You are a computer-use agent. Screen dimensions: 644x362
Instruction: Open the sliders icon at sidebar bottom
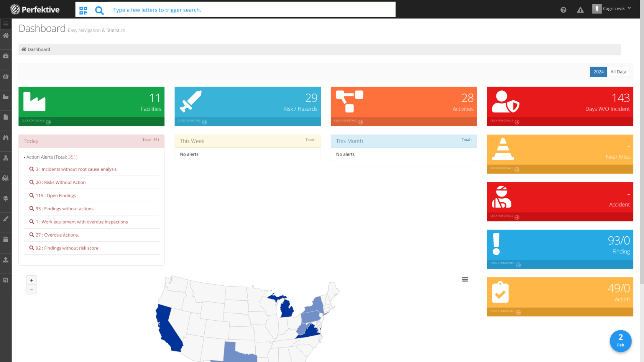coord(6,280)
